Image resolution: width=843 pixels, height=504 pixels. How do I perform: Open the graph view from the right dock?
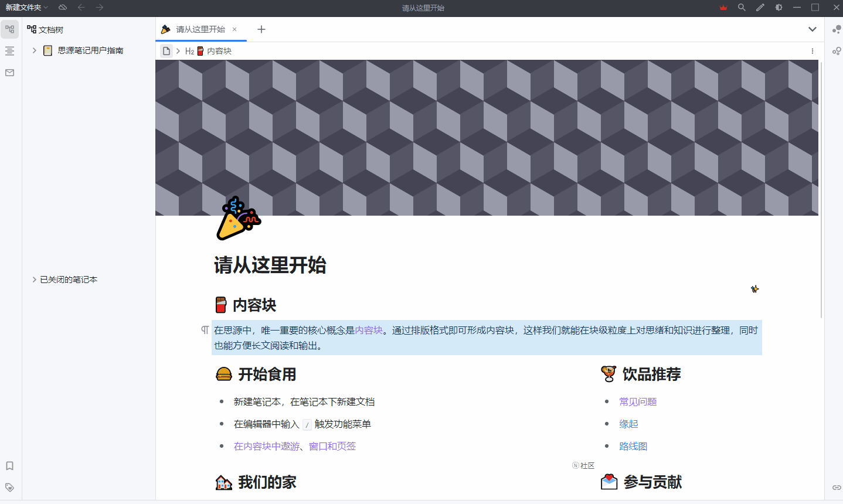(x=836, y=29)
